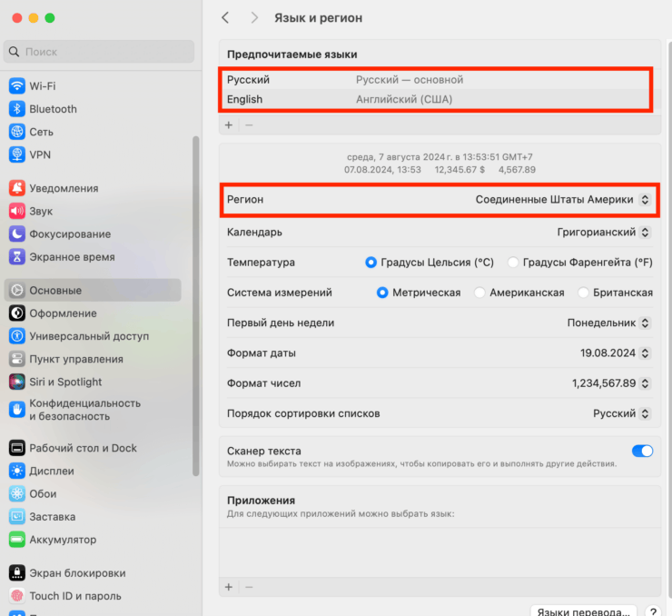
Task: Choose Американская measurement system
Action: click(479, 293)
